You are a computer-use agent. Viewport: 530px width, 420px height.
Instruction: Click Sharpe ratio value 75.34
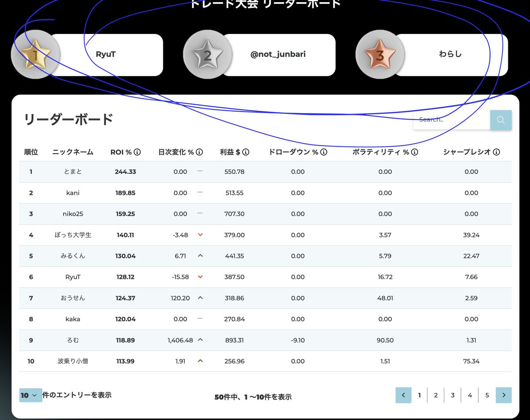(471, 361)
